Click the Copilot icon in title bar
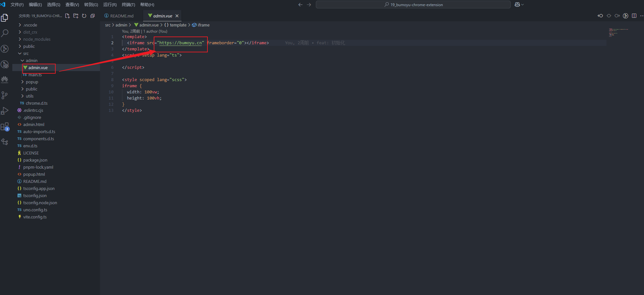This screenshot has width=644, height=295. pyautogui.click(x=517, y=5)
